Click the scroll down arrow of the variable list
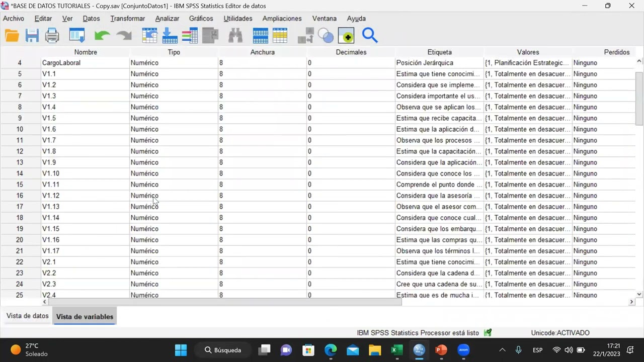This screenshot has width=644, height=362. point(639,294)
